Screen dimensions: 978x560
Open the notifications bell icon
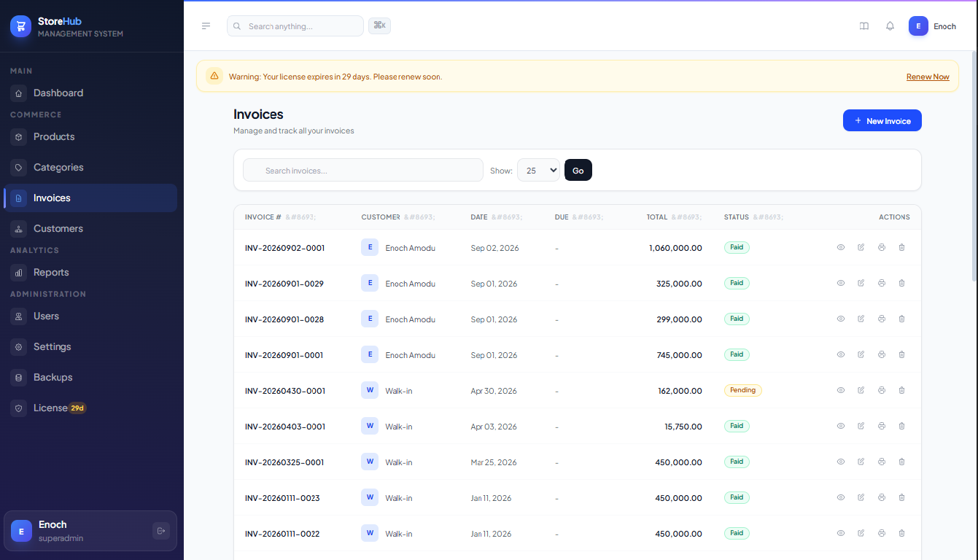[x=890, y=26]
